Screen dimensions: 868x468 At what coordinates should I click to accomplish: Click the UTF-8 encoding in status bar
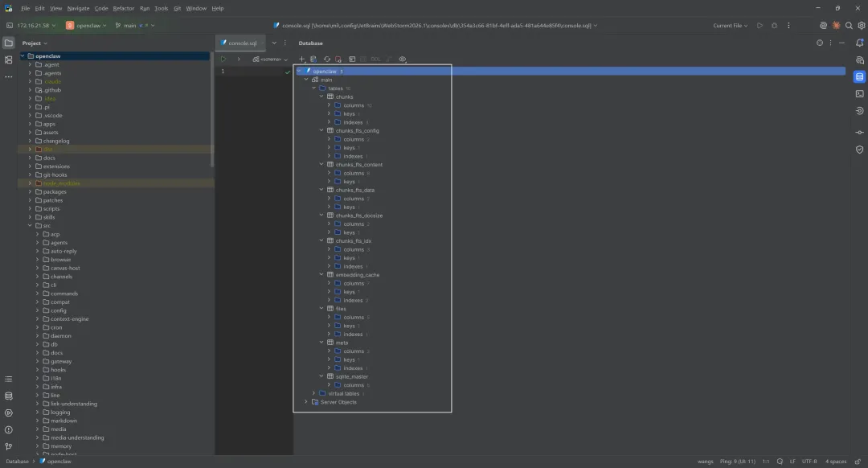(x=809, y=462)
